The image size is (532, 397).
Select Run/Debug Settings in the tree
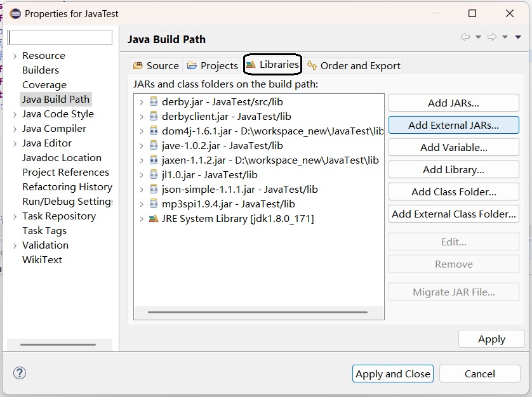point(67,202)
